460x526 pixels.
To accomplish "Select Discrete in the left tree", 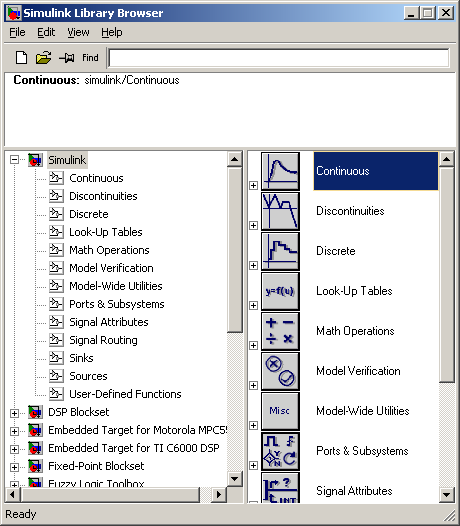I will [89, 214].
